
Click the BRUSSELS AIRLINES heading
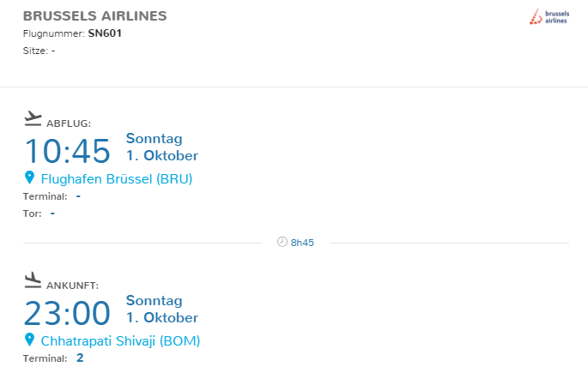[94, 16]
